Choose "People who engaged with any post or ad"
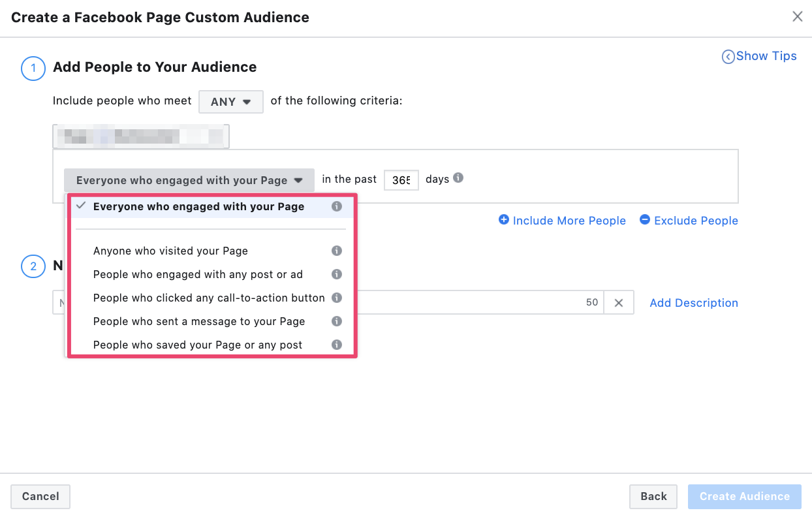This screenshot has width=812, height=517. 198,274
